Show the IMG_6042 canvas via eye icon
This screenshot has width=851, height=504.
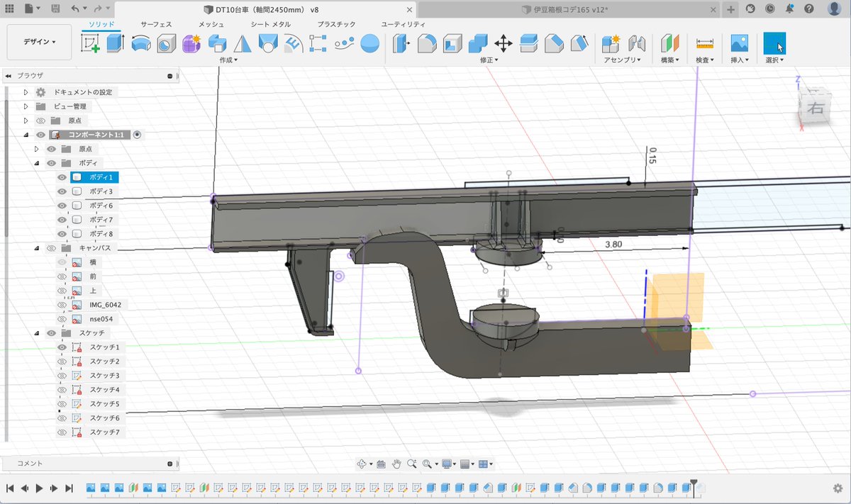62,305
